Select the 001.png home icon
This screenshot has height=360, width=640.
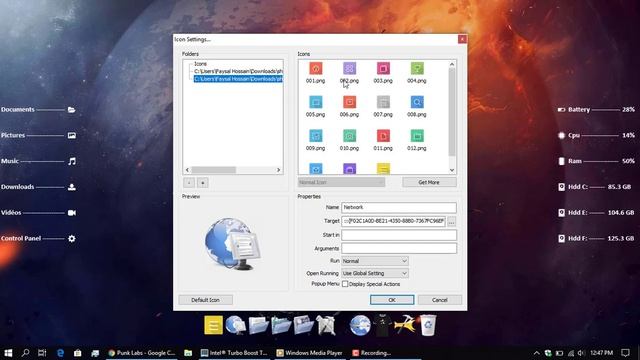[x=316, y=69]
